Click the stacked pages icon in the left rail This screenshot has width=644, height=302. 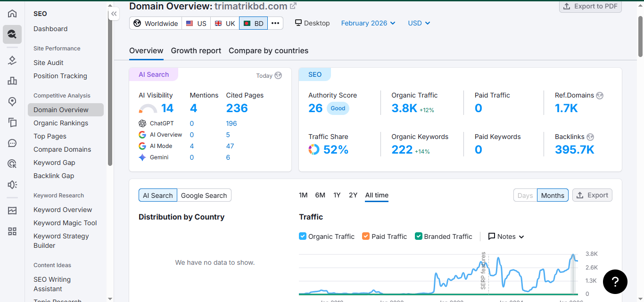[x=12, y=122]
